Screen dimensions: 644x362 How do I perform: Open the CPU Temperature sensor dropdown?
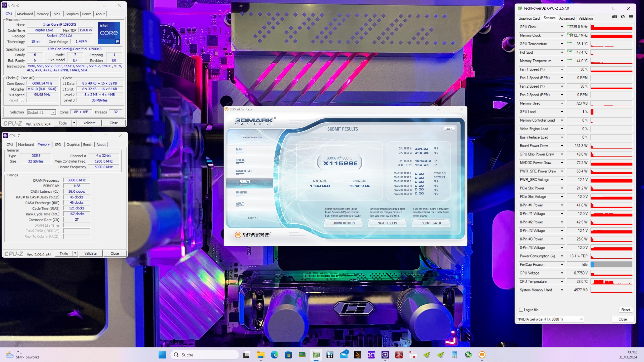(x=562, y=282)
